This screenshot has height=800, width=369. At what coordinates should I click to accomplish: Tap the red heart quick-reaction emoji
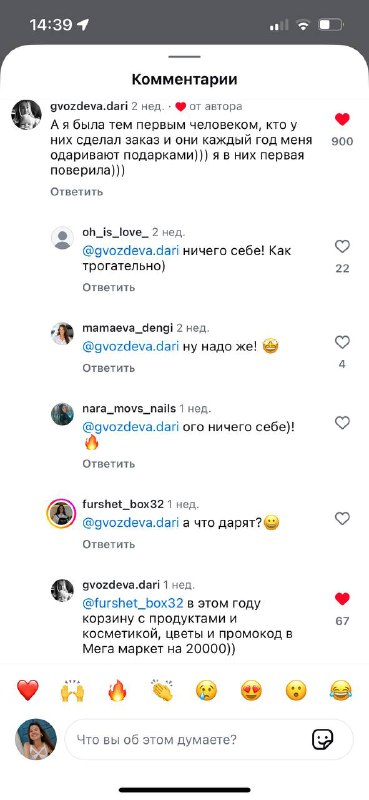(28, 691)
